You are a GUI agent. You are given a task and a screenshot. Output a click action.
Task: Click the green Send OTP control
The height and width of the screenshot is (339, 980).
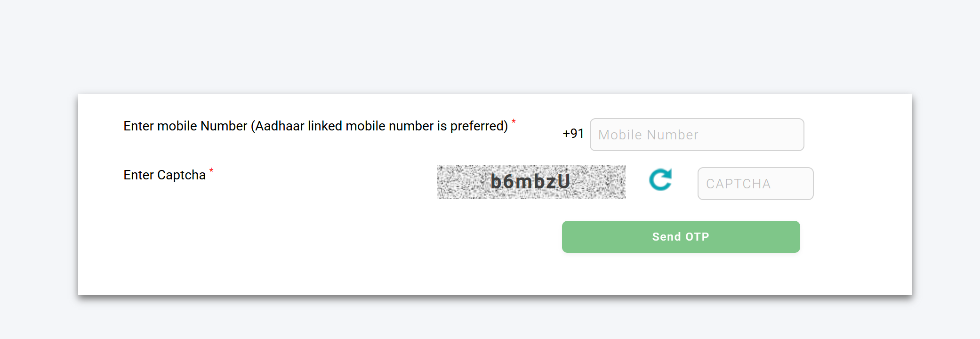coord(680,236)
